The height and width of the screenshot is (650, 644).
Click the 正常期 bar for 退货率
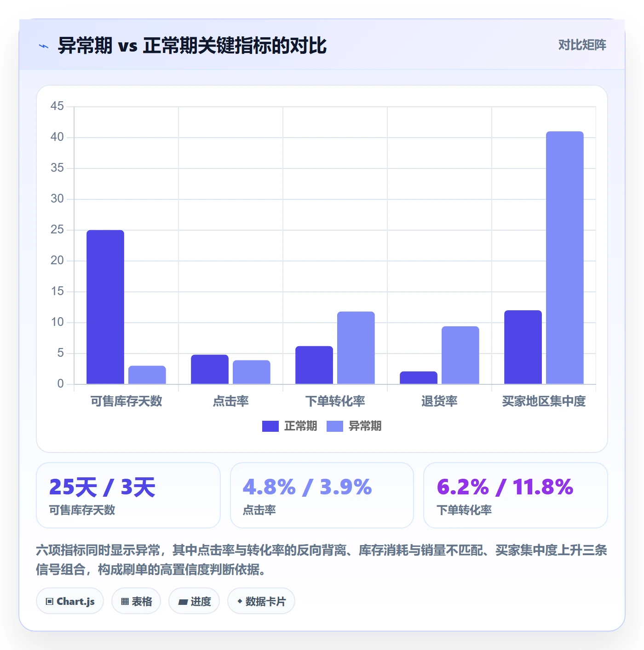point(419,377)
